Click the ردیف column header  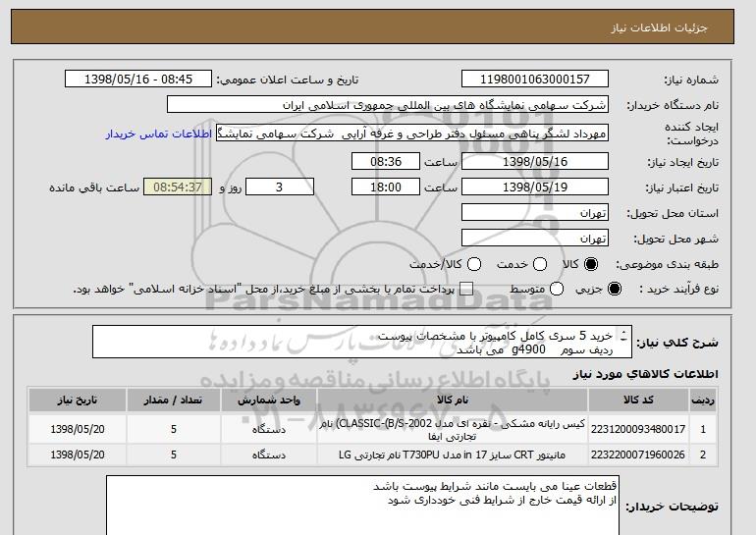coord(703,401)
